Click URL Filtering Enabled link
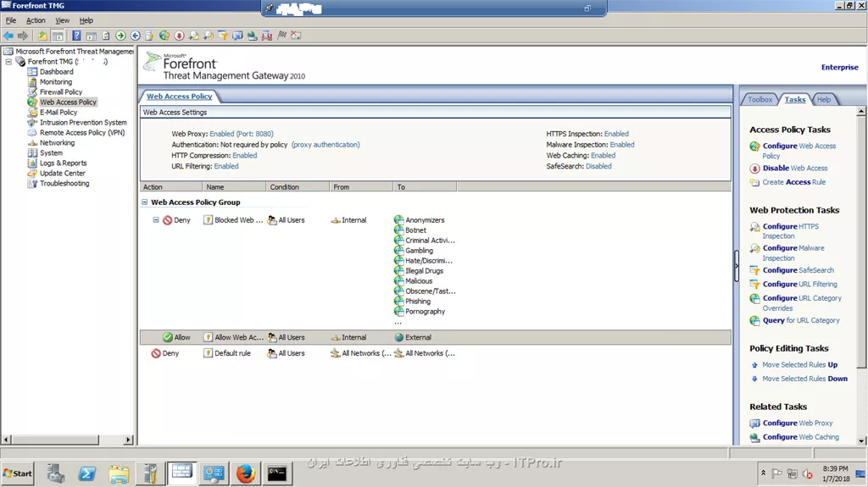Screen dimensions: 868x487 pos(226,167)
